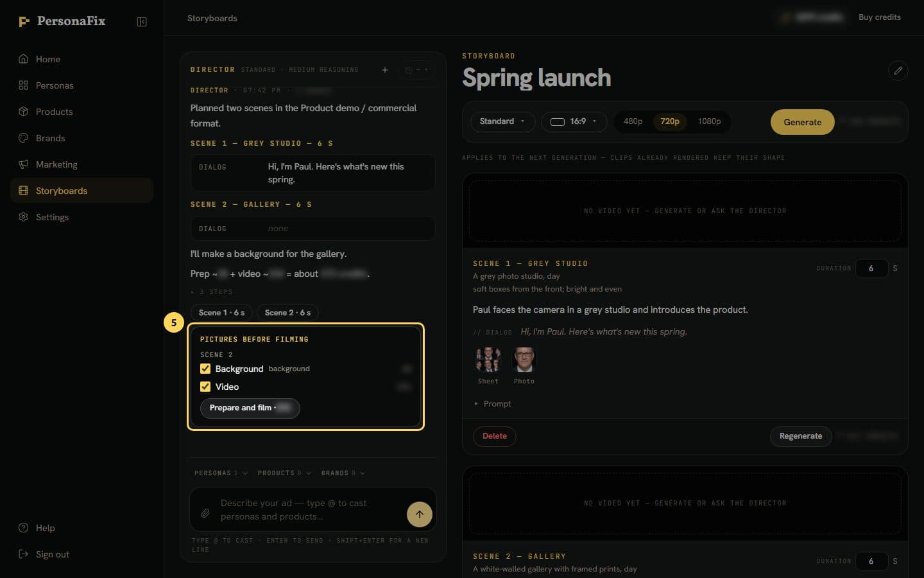The width and height of the screenshot is (924, 578).
Task: Expand the Brands cast dropdown
Action: click(343, 473)
